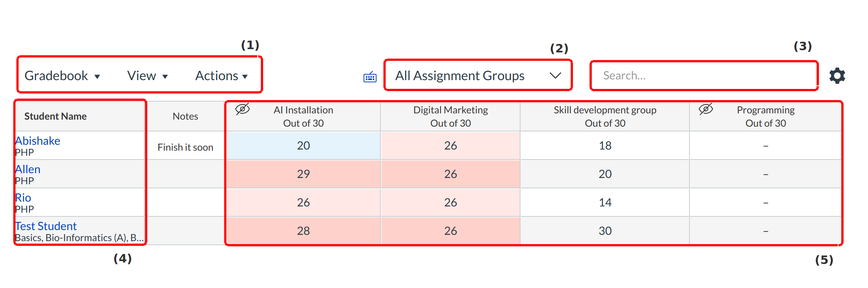The width and height of the screenshot is (868, 288).
Task: Select Abishake's AI Installation grade cell
Action: (303, 146)
